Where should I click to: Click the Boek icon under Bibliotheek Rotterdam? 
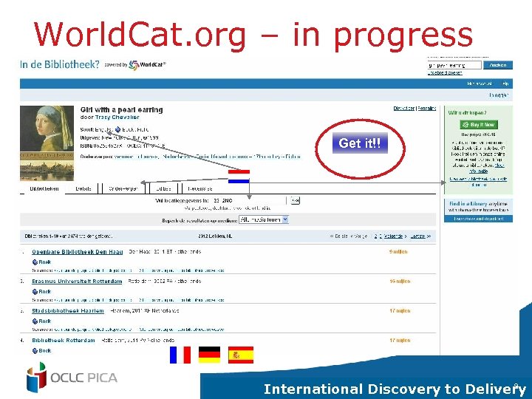coord(35,350)
